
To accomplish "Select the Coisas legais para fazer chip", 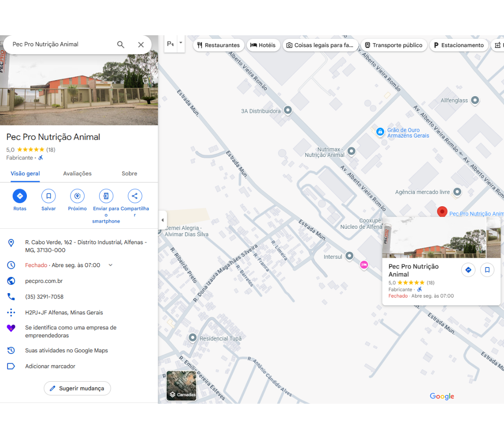I will tap(320, 45).
